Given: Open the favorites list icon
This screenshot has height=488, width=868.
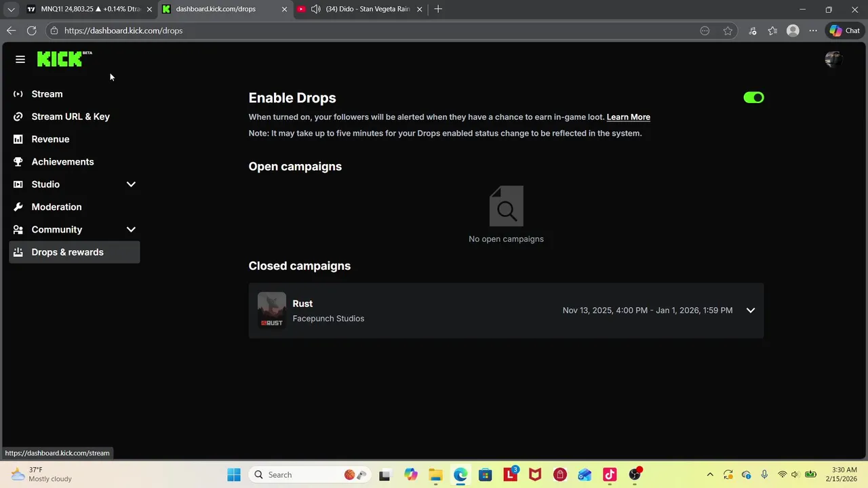Looking at the screenshot, I should tap(772, 30).
